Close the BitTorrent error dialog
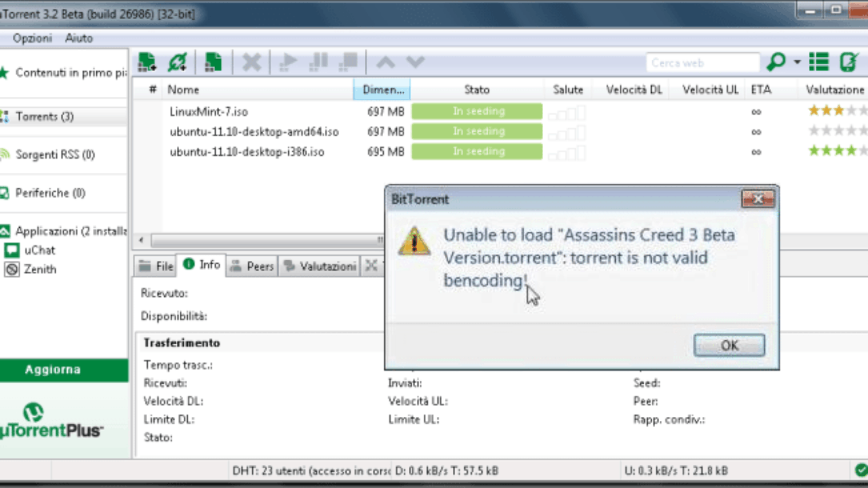868x488 pixels. [758, 199]
